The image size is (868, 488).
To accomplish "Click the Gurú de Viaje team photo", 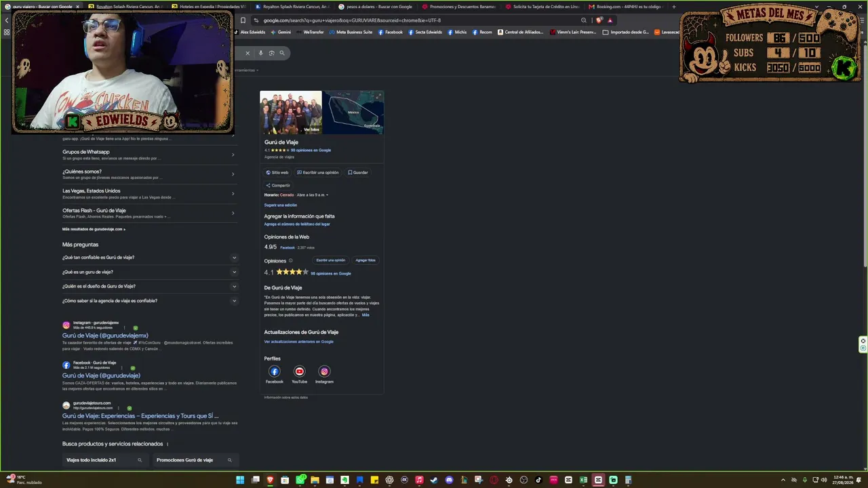I will pyautogui.click(x=291, y=113).
